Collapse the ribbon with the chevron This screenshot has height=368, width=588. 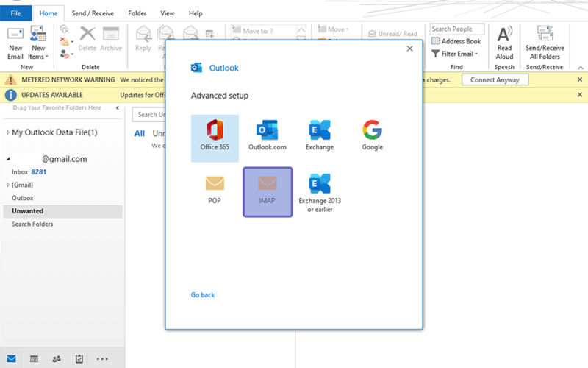581,68
